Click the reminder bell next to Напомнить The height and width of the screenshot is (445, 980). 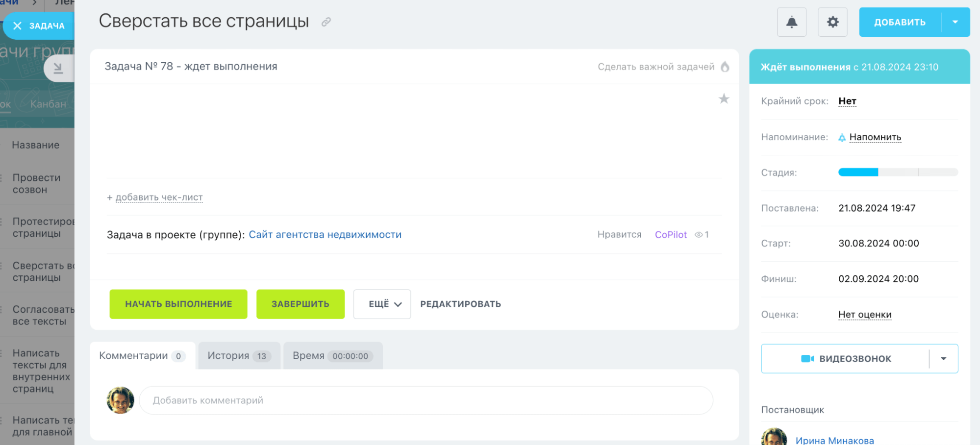pyautogui.click(x=841, y=137)
